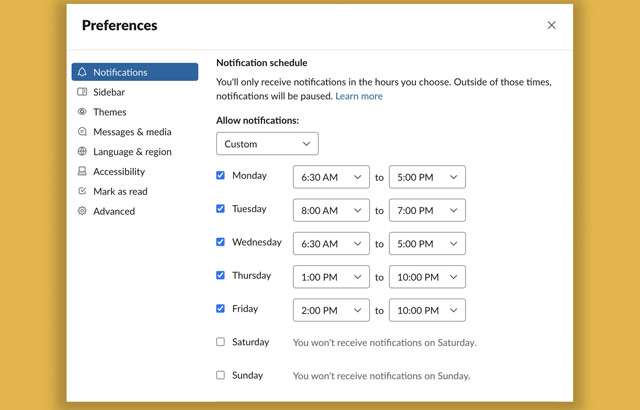
Task: Check the Sunday checkbox
Action: (x=221, y=375)
